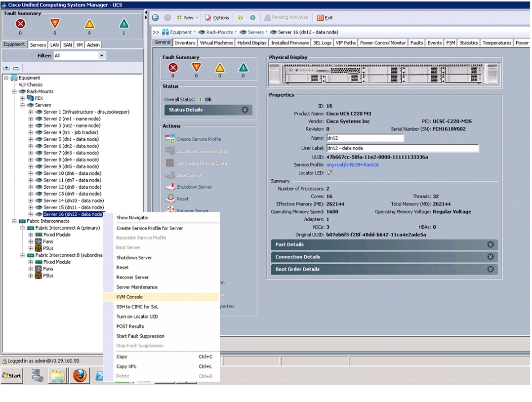Switch to the Servers navigation tab
Viewport: 532px width, 402px height.
click(x=38, y=45)
